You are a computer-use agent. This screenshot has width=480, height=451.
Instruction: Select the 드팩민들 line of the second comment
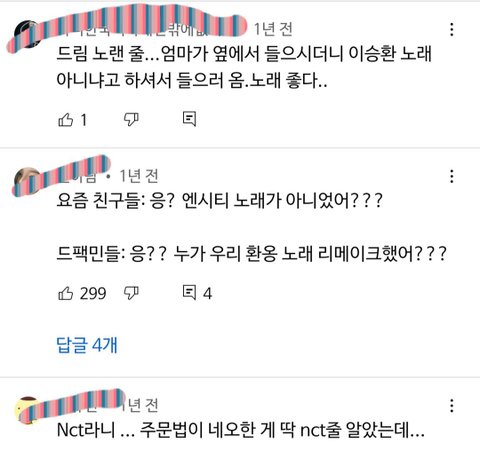[251, 254]
